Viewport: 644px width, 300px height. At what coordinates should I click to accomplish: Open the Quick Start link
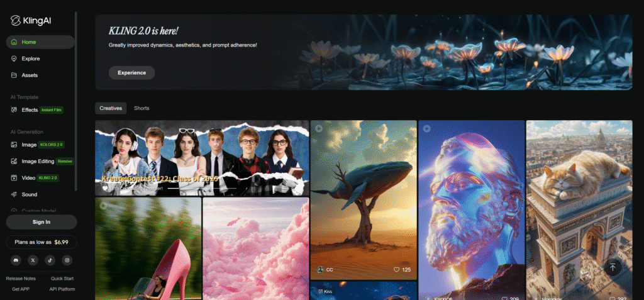click(62, 279)
